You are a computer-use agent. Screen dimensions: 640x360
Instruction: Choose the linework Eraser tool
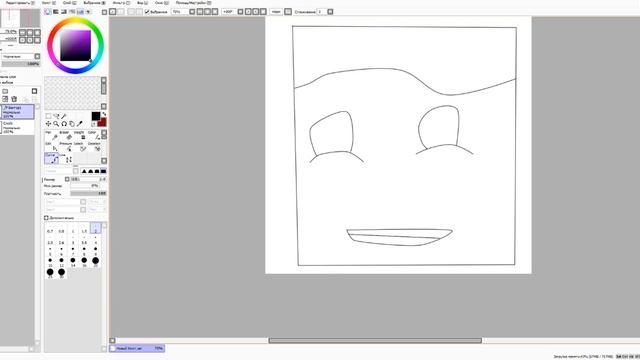pos(65,135)
